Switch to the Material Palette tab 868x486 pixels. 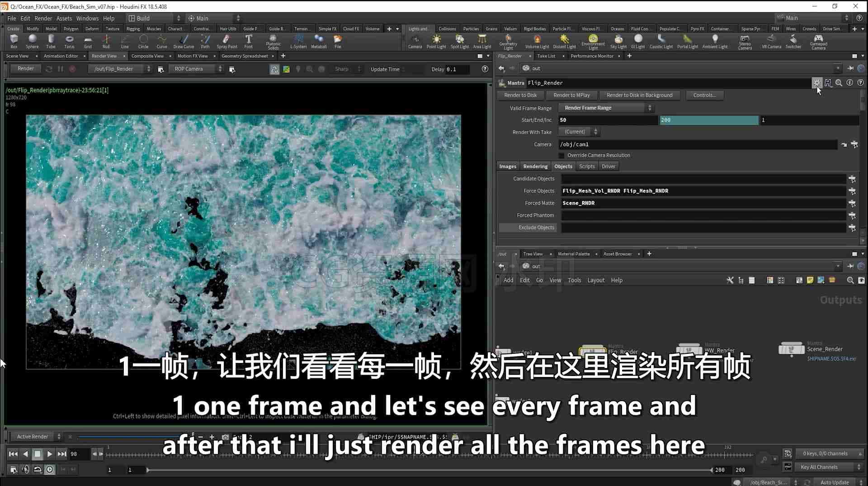tap(574, 254)
